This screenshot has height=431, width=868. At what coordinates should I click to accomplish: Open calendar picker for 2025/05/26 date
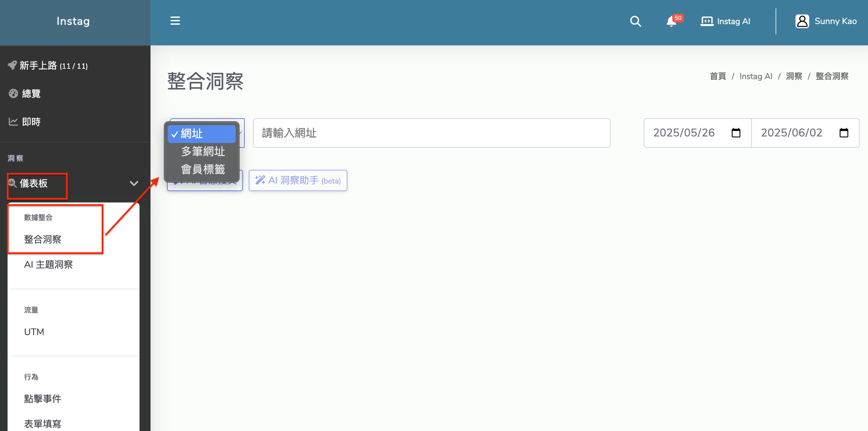[x=736, y=133]
